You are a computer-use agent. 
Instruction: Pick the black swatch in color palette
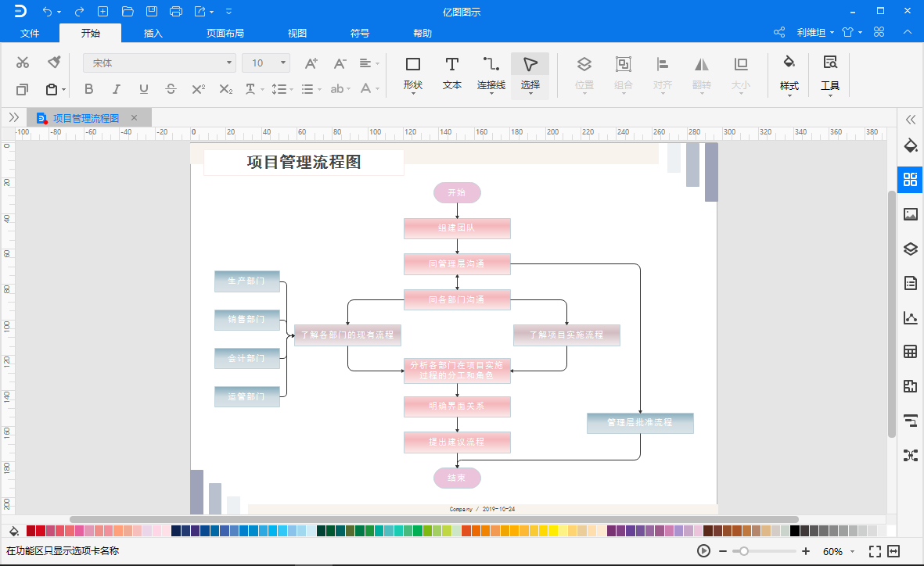click(795, 531)
